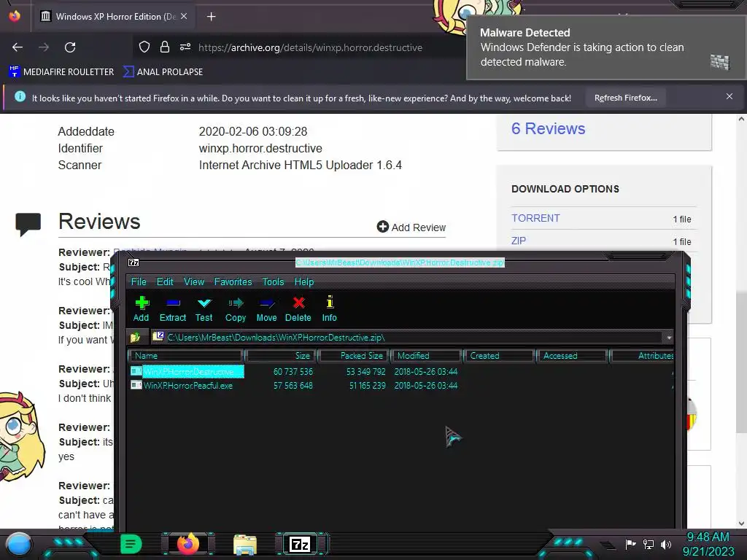
Task: Select the Copy tool in 7-Zip
Action: (236, 308)
